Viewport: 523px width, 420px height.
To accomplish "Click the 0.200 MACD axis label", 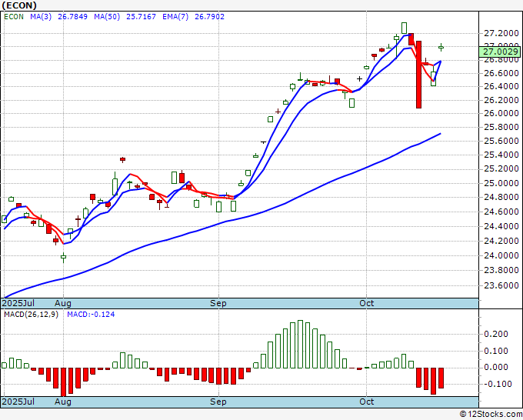I will [x=495, y=334].
